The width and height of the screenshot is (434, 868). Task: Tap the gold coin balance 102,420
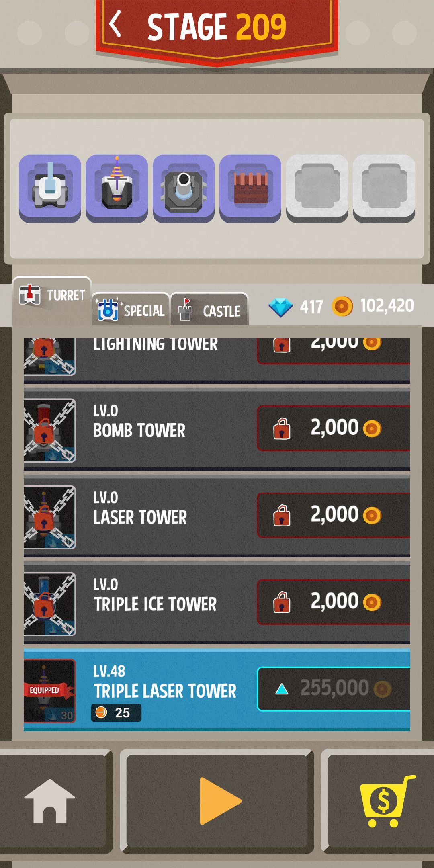tap(387, 306)
